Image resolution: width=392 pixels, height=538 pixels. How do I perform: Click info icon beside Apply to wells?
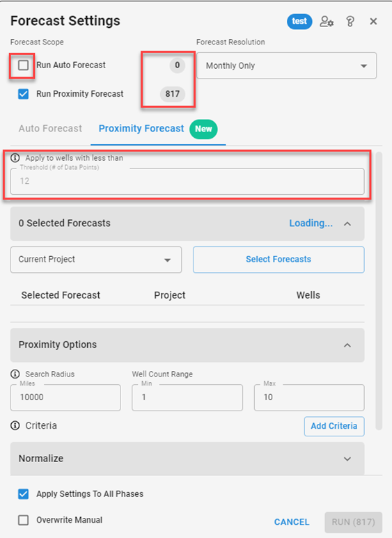pyautogui.click(x=15, y=158)
